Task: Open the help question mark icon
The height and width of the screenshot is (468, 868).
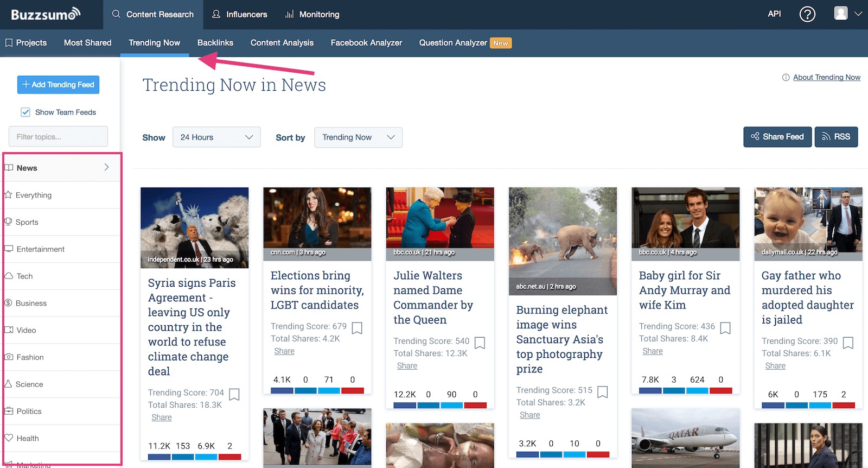Action: 807,14
